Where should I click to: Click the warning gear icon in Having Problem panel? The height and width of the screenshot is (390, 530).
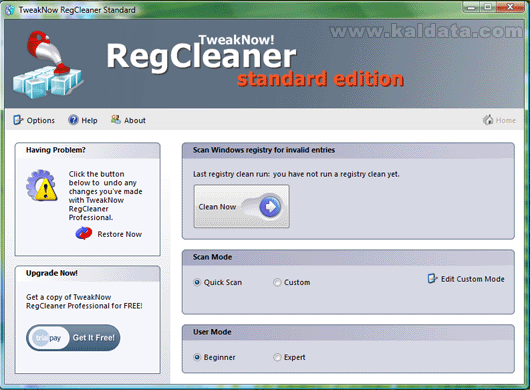tap(42, 186)
